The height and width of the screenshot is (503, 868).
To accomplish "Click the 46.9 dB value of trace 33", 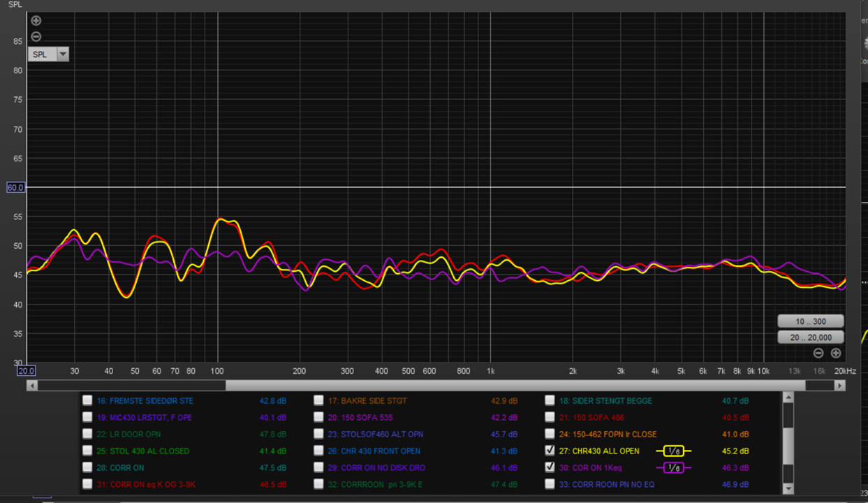I will point(735,485).
